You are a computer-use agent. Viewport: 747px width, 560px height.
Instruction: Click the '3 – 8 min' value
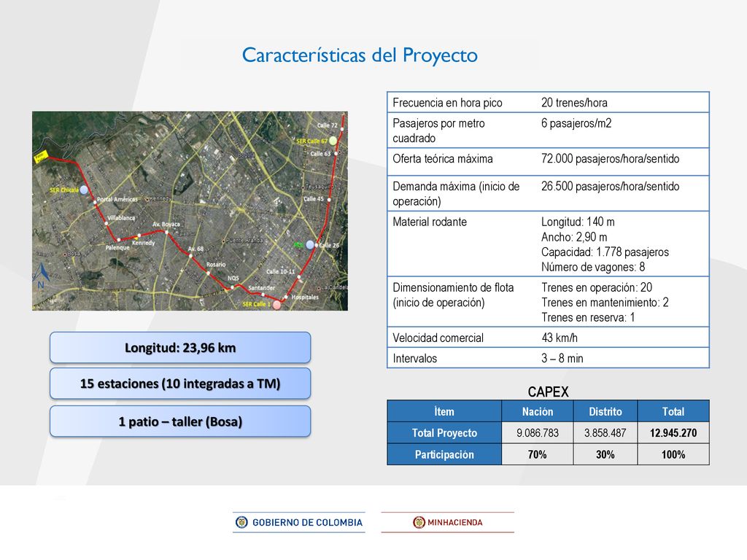click(562, 359)
